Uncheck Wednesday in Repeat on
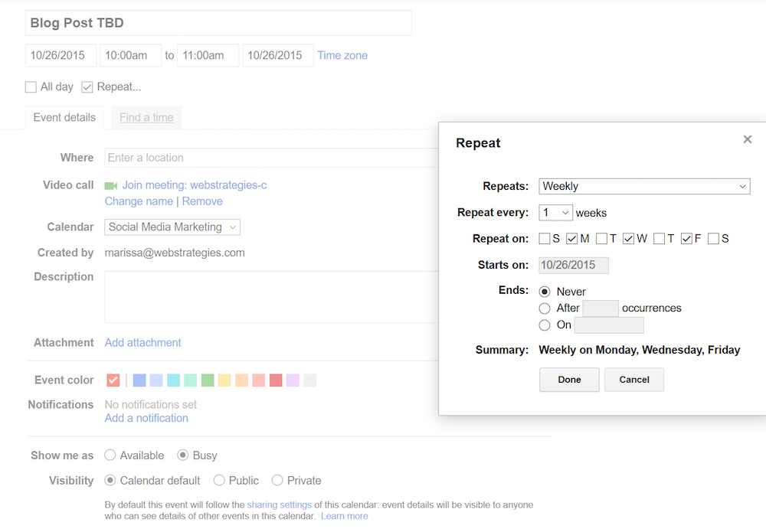 tap(629, 239)
